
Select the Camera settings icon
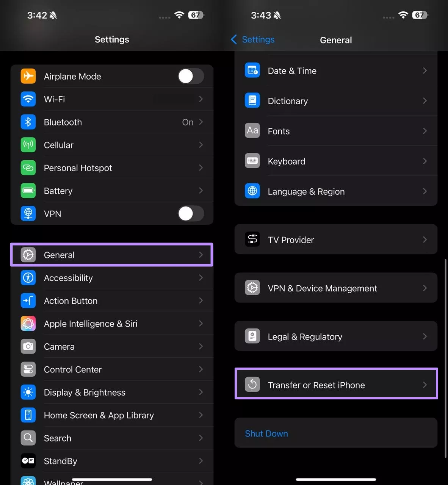[x=28, y=346]
